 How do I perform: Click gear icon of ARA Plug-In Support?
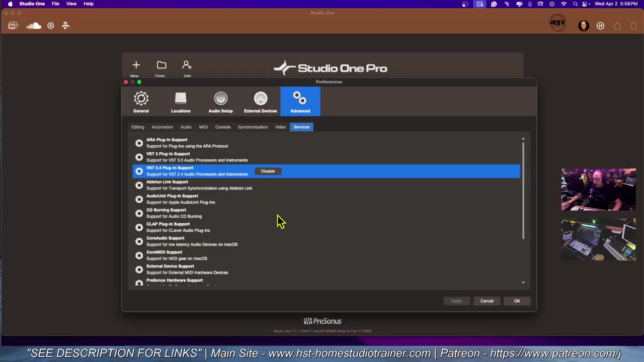139,143
